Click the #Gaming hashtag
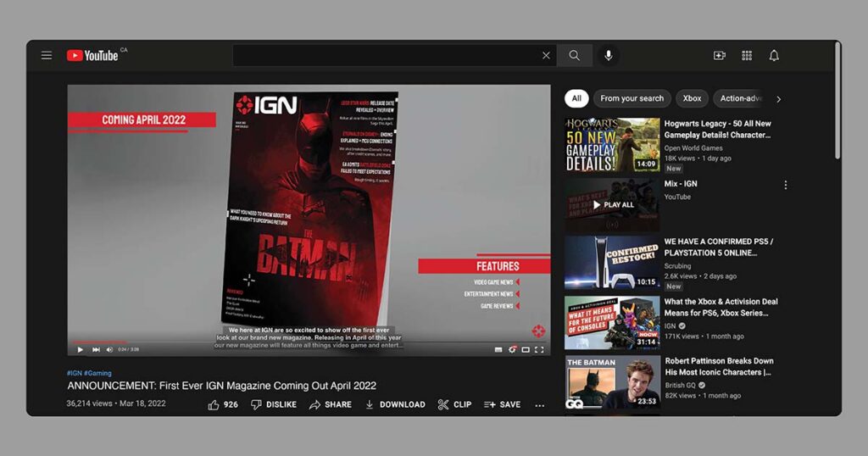Viewport: 868px width, 456px height. 97,373
